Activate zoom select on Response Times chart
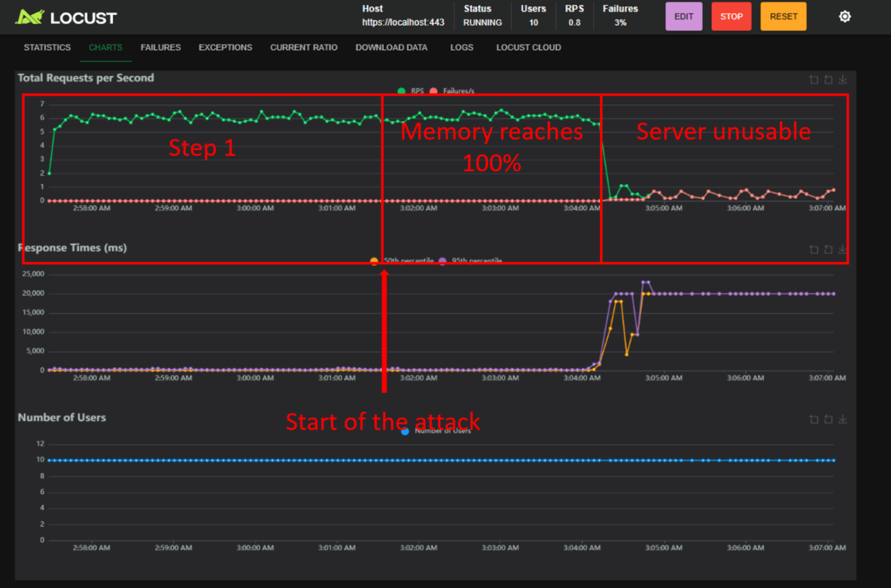 click(814, 249)
